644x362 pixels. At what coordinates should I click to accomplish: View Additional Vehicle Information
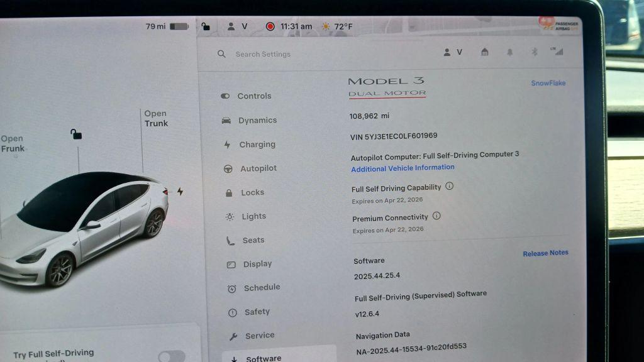pyautogui.click(x=402, y=167)
